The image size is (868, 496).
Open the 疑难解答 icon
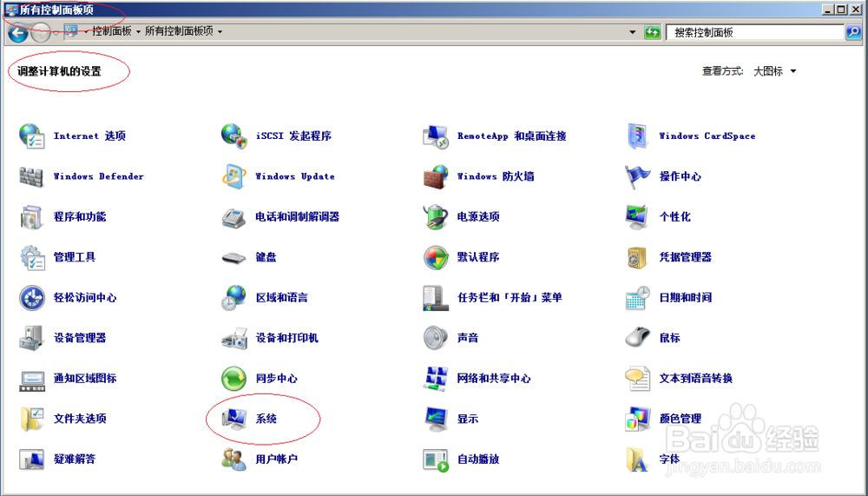pos(31,459)
